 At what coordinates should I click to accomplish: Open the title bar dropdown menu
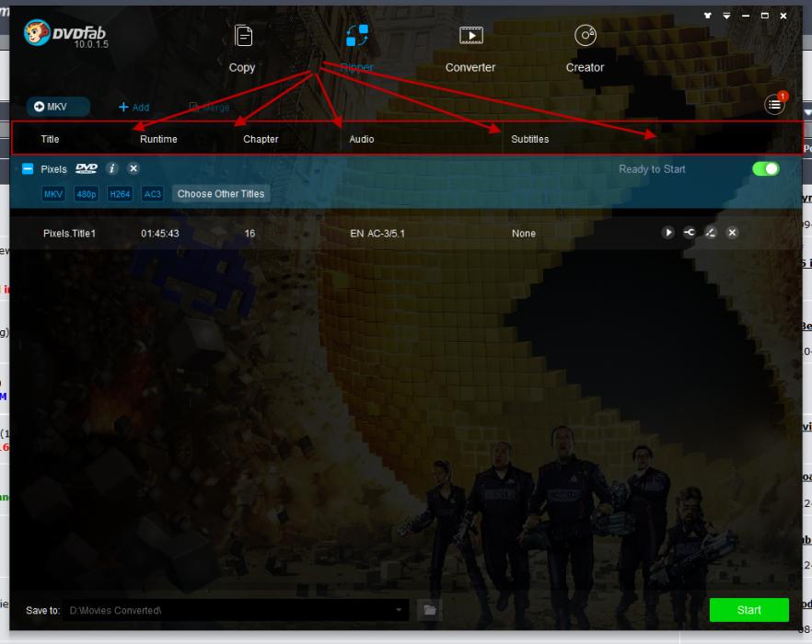coord(726,16)
